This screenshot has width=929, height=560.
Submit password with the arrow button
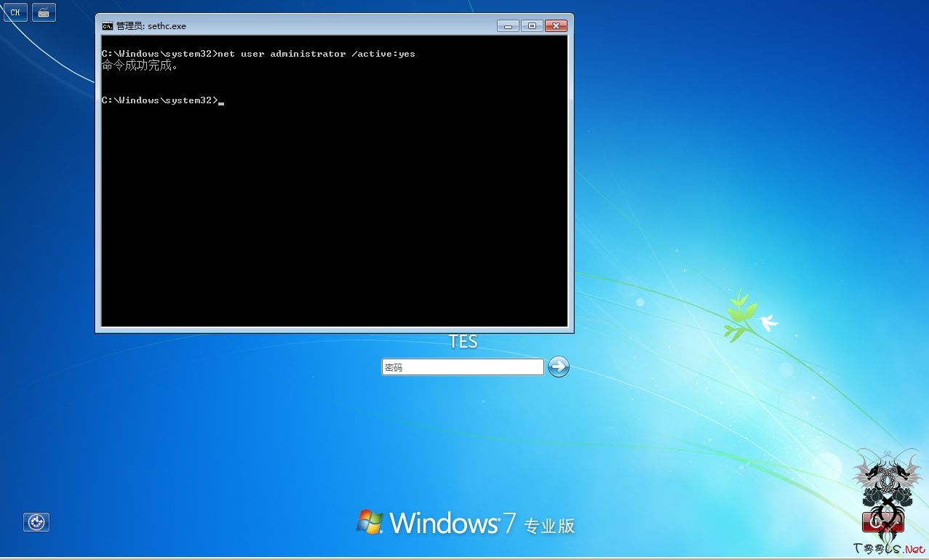point(559,367)
